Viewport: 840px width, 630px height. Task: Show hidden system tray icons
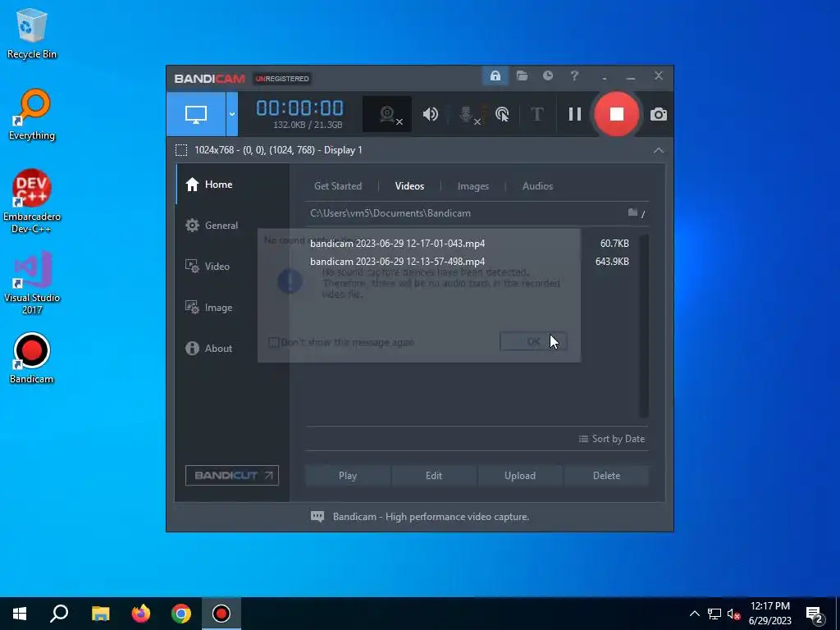(x=694, y=614)
